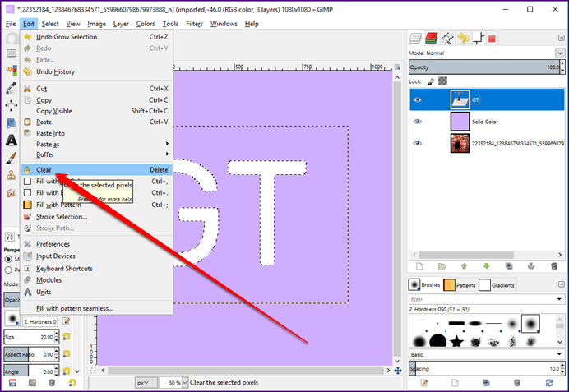The height and width of the screenshot is (392, 569).
Task: Open Layers dock configuration menu arrow
Action: (x=561, y=38)
